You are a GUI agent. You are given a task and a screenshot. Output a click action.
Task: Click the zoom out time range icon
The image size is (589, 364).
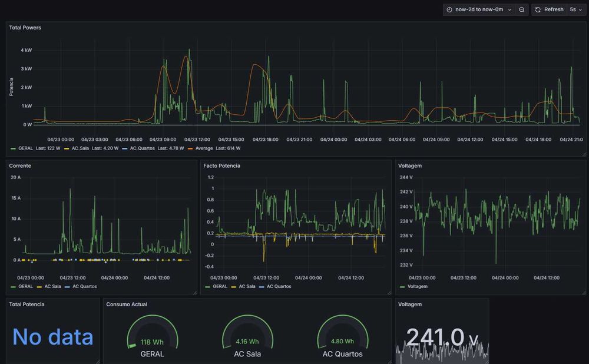tap(522, 10)
